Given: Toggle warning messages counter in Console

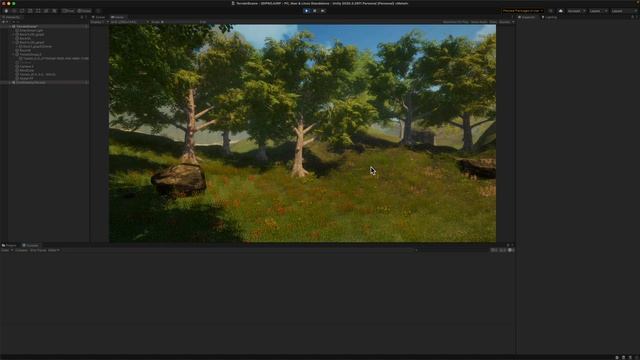Looking at the screenshot, I should [502, 250].
